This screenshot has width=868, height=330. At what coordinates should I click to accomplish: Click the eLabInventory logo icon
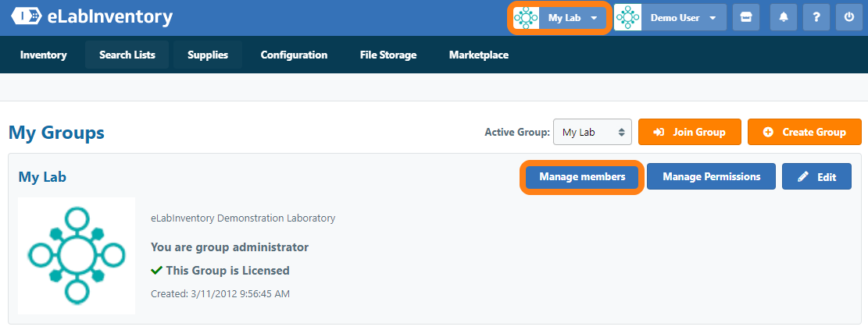[26, 17]
